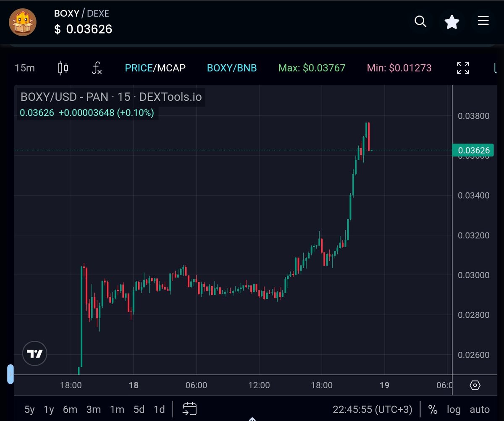Change the 15m chart interval
Screen dimensions: 504x421
pyautogui.click(x=25, y=68)
